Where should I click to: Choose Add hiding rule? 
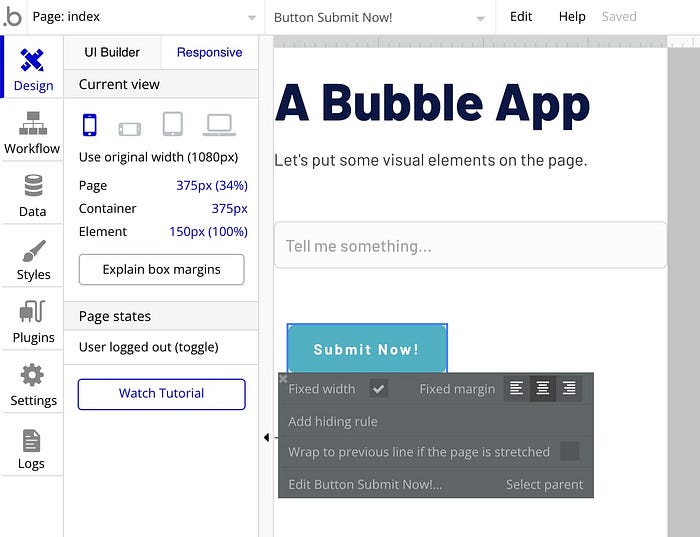click(333, 421)
